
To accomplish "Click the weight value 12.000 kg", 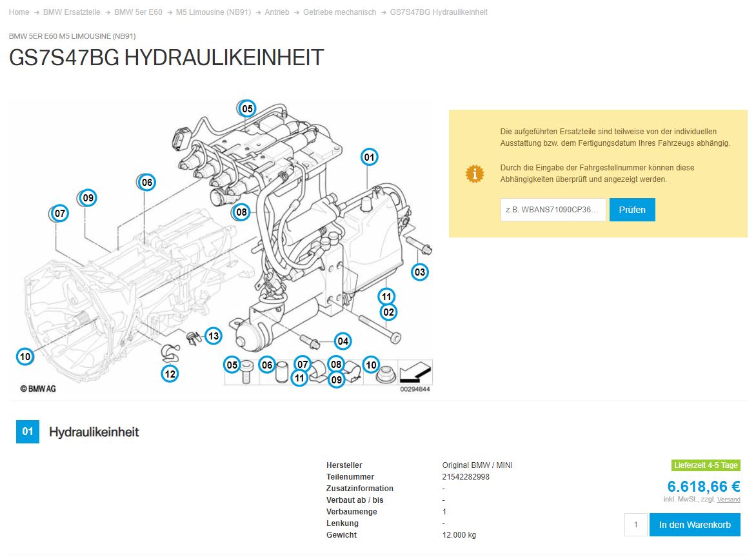I will 459,535.
